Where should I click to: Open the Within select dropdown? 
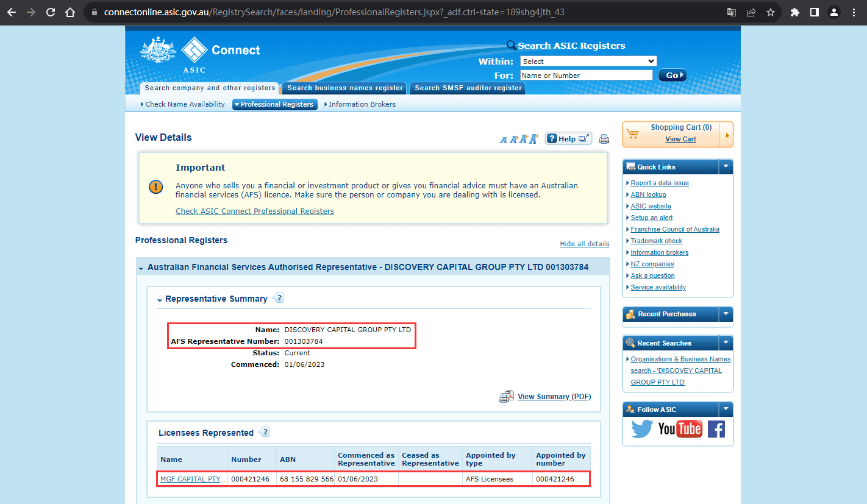coord(588,61)
